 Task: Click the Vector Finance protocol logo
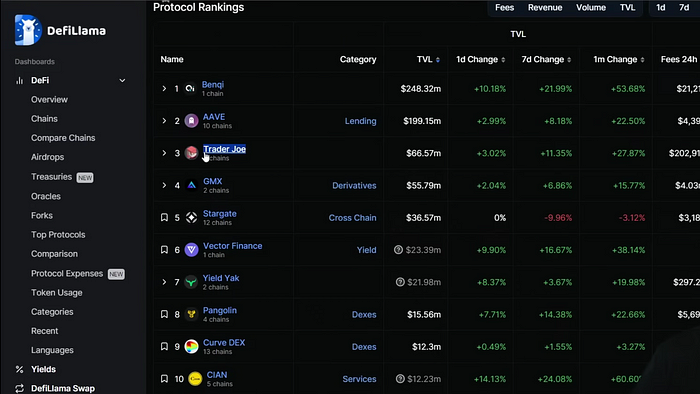pos(191,249)
